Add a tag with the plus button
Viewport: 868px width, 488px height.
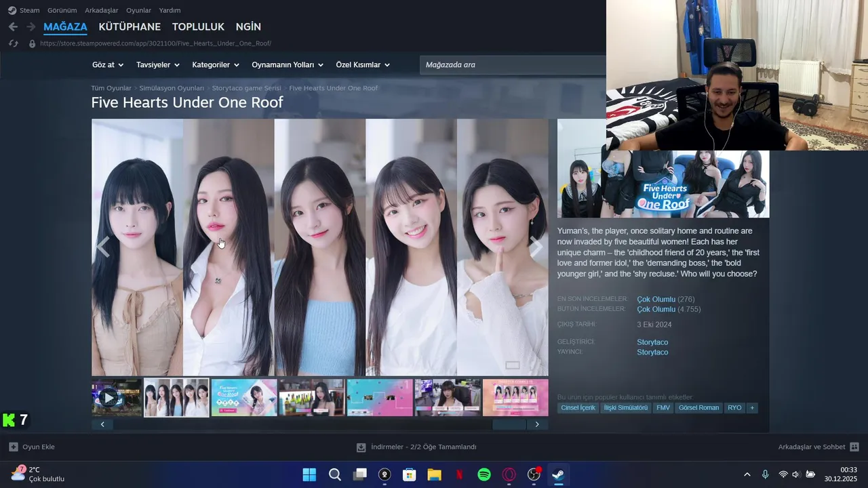pyautogui.click(x=752, y=408)
